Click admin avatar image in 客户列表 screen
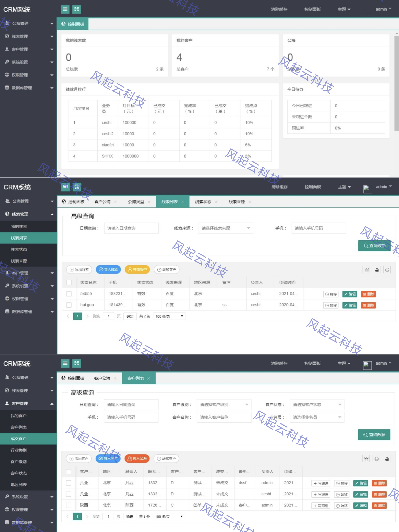Viewport: 399px width, 532px height. [367, 365]
